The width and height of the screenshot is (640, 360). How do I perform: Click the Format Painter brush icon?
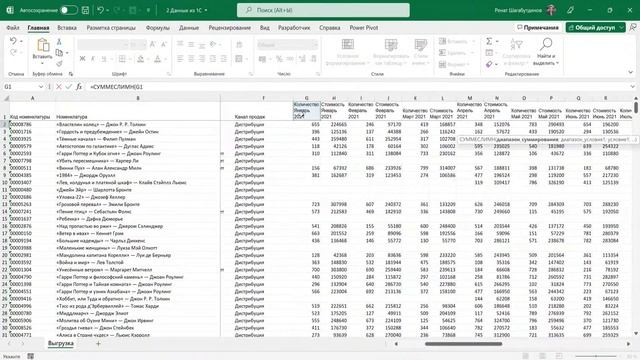click(x=60, y=64)
